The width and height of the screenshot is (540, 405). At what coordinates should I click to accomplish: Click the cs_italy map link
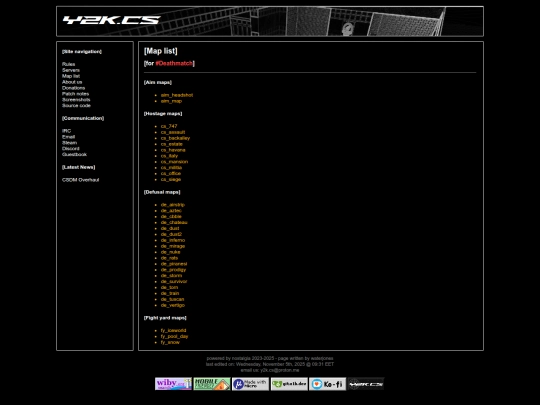click(x=169, y=156)
